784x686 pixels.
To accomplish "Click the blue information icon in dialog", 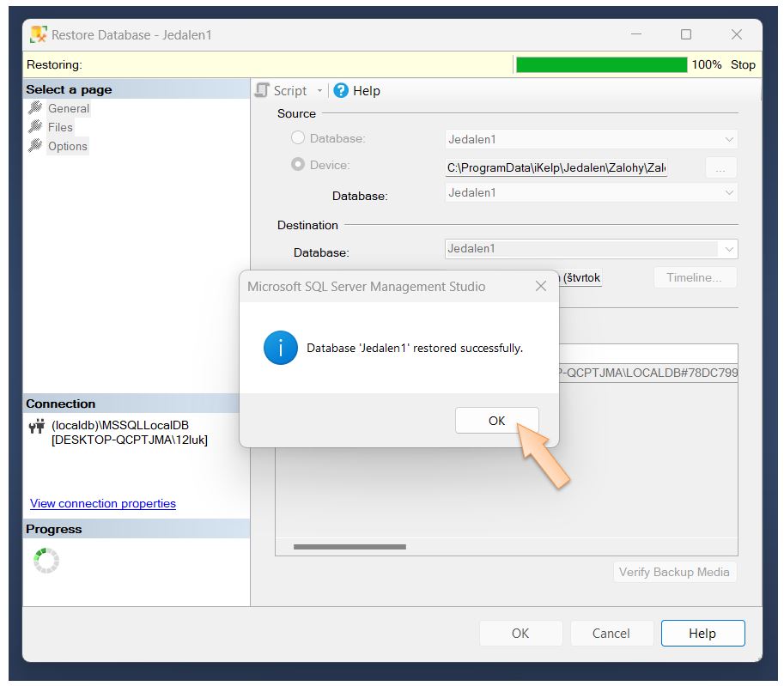I will click(x=281, y=348).
